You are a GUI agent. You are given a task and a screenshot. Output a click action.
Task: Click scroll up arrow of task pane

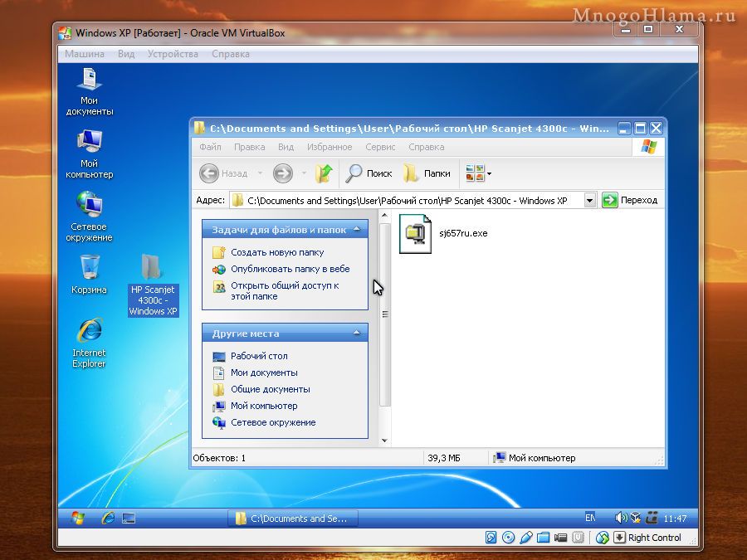[385, 216]
